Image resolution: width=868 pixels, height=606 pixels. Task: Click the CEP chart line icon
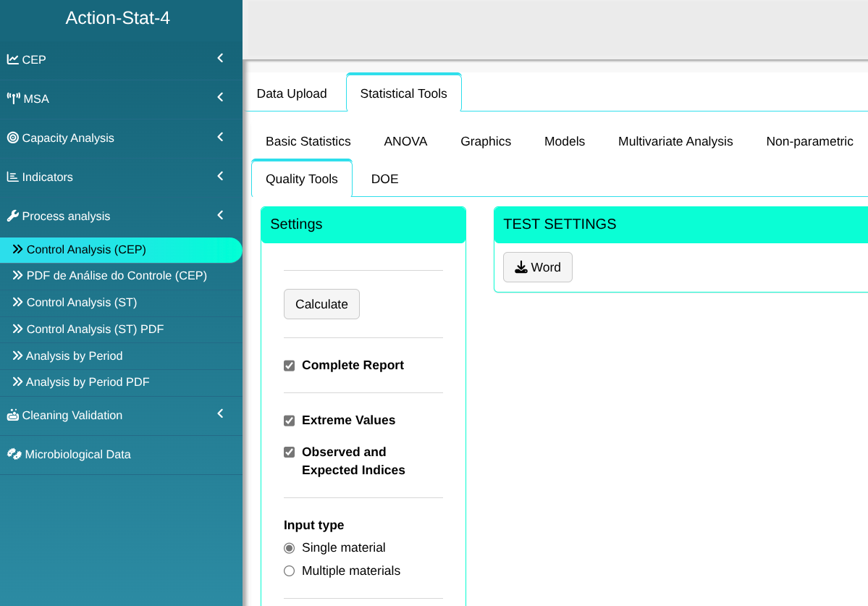click(x=13, y=59)
